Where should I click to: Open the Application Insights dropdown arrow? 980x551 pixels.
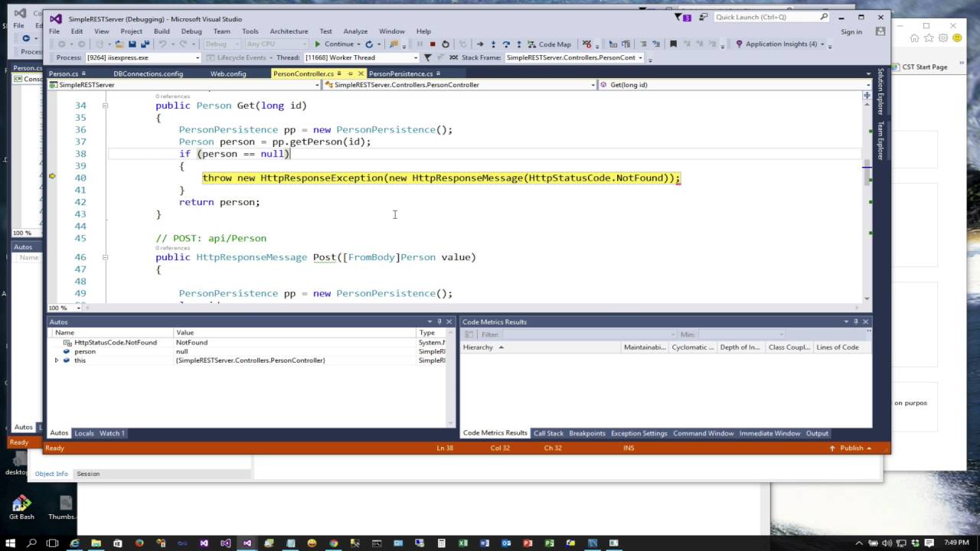tap(823, 44)
